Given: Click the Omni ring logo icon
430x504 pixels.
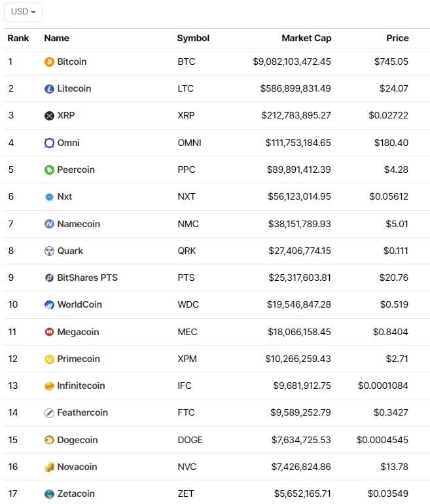Looking at the screenshot, I should click(49, 143).
